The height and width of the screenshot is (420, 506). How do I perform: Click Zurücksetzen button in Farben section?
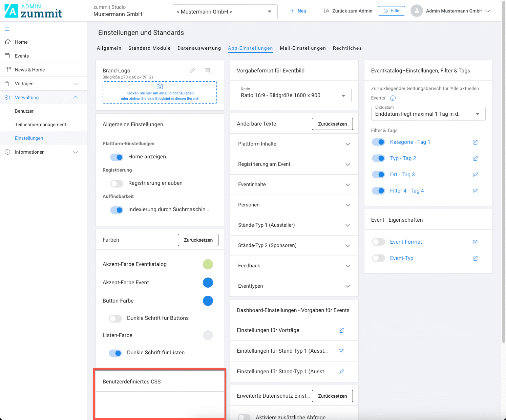[198, 240]
